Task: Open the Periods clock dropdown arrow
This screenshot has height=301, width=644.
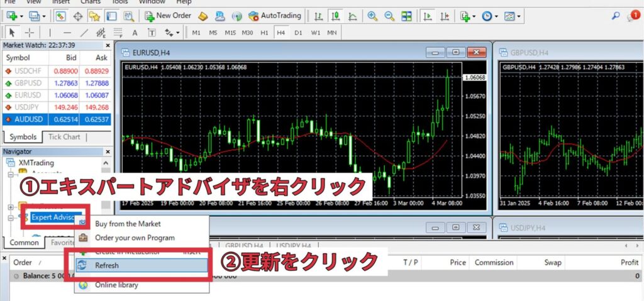Action: pos(496,16)
